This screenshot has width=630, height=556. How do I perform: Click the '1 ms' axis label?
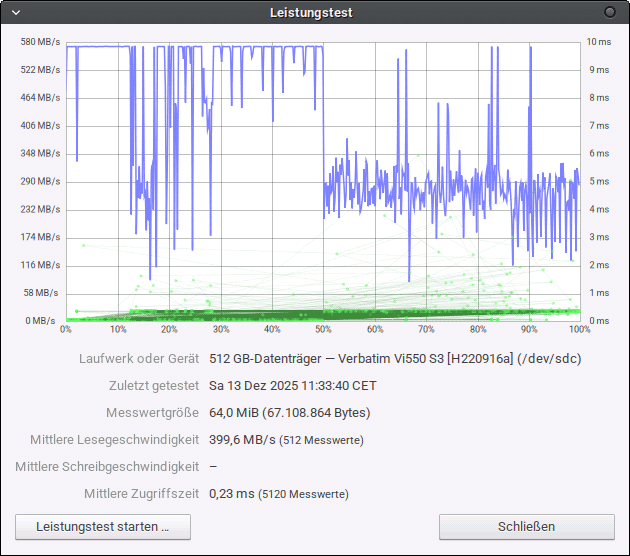point(599,292)
